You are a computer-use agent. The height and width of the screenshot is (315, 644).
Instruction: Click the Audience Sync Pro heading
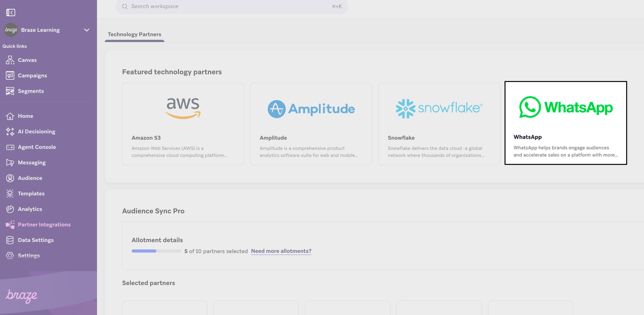point(153,211)
